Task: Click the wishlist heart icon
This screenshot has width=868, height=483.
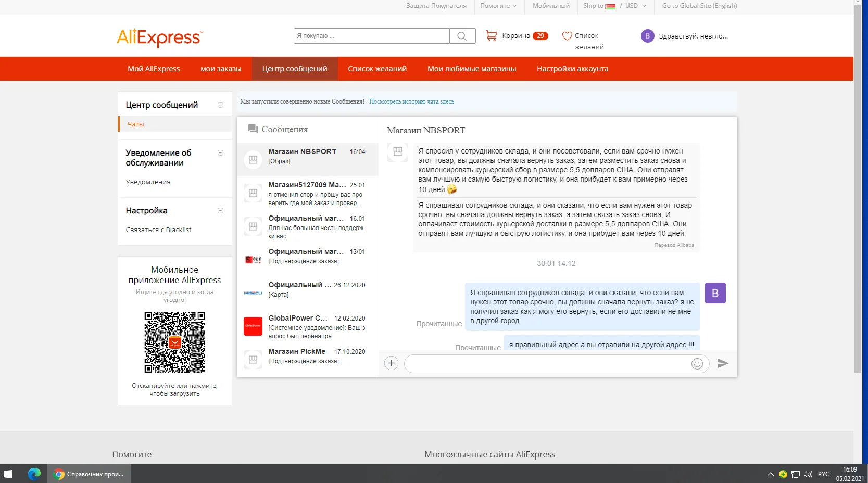Action: point(567,36)
